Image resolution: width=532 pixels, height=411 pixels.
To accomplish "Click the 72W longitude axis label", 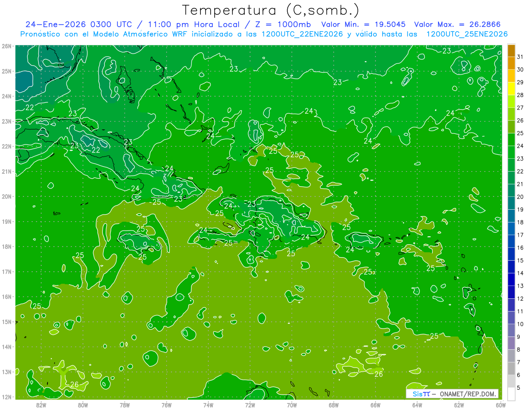I will [x=250, y=404].
